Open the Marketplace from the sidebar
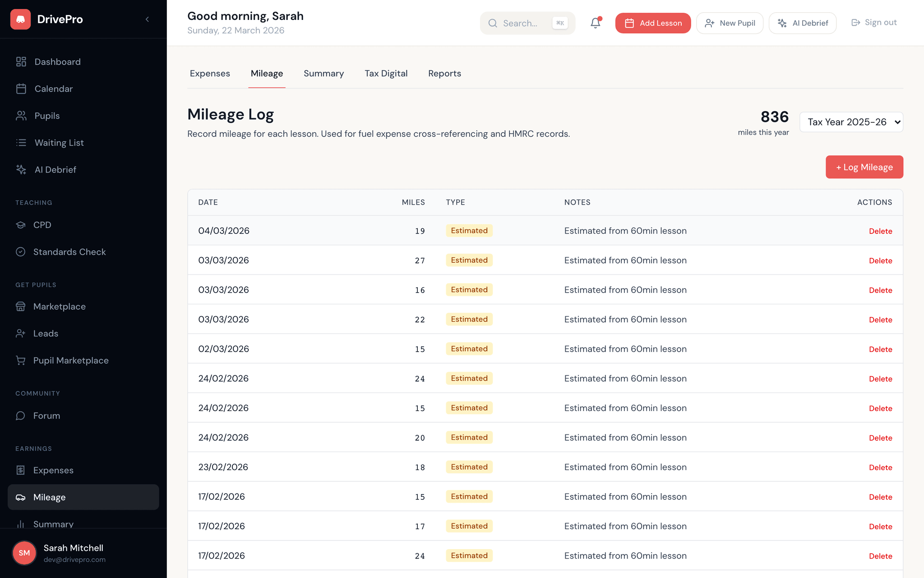 (60, 306)
